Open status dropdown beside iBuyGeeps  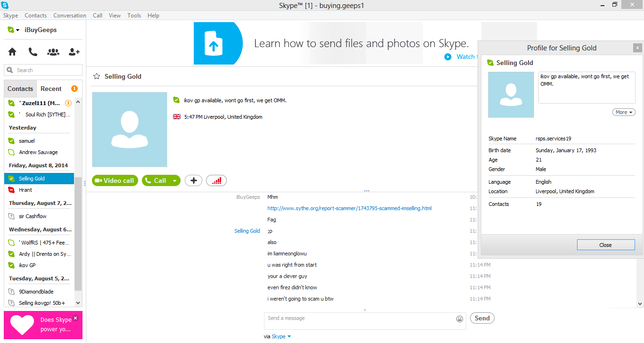pyautogui.click(x=17, y=30)
